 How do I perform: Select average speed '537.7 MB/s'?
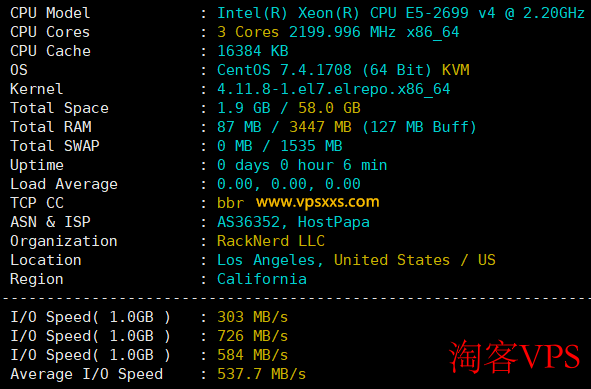[262, 374]
